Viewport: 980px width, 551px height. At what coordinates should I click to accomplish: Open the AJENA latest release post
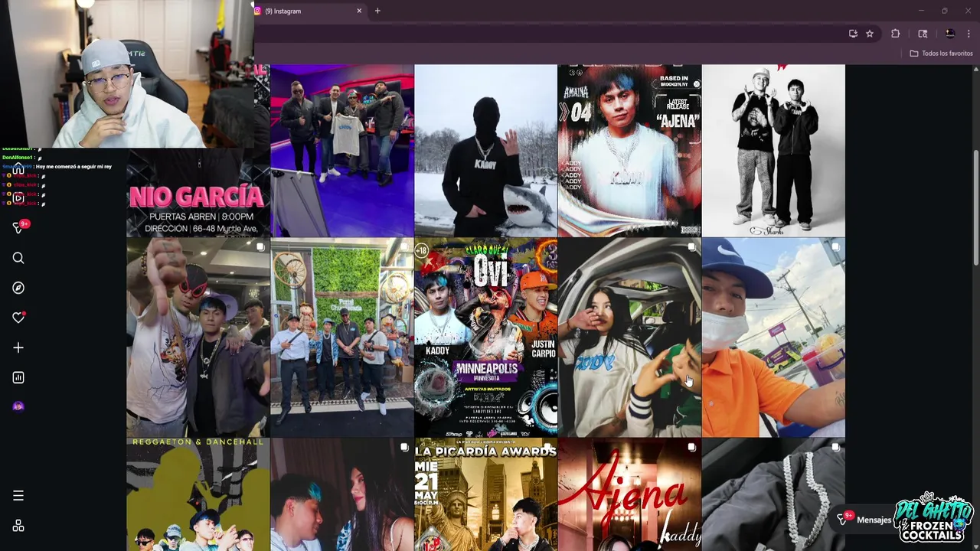pos(629,150)
